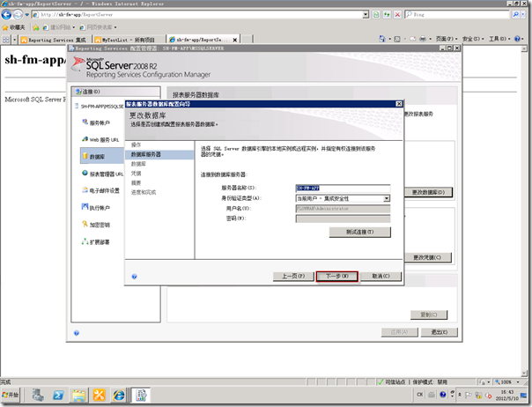
Task: Open Windows Explorer folder on taskbar
Action: 78,396
